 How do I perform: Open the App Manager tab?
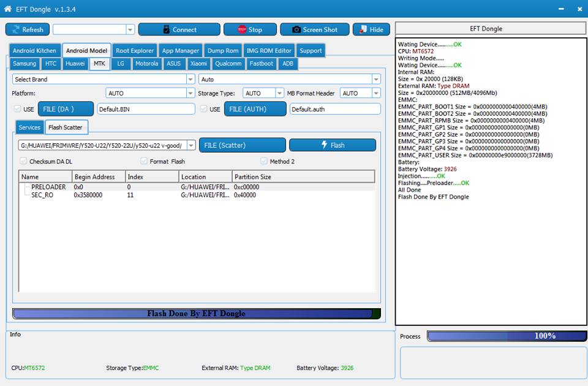pos(180,51)
